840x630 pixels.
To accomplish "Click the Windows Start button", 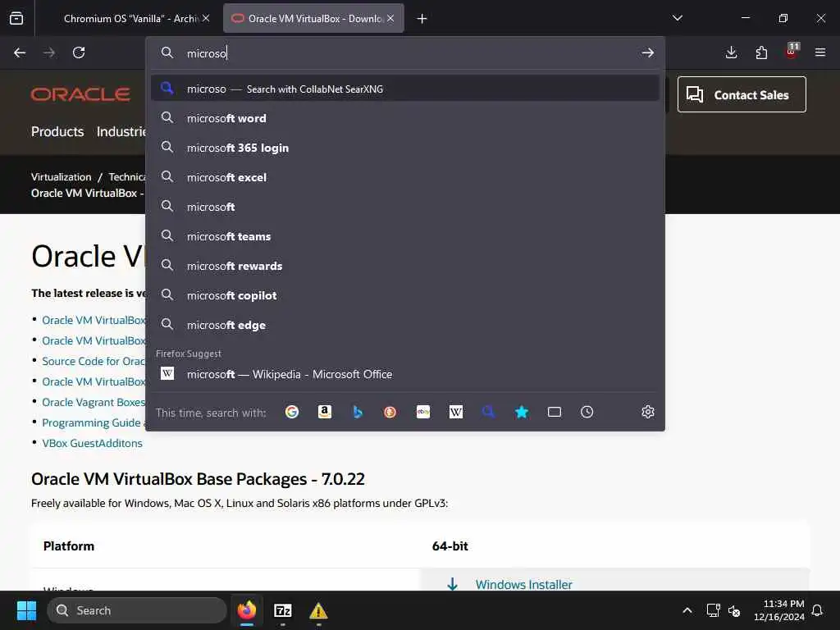I will [x=26, y=610].
